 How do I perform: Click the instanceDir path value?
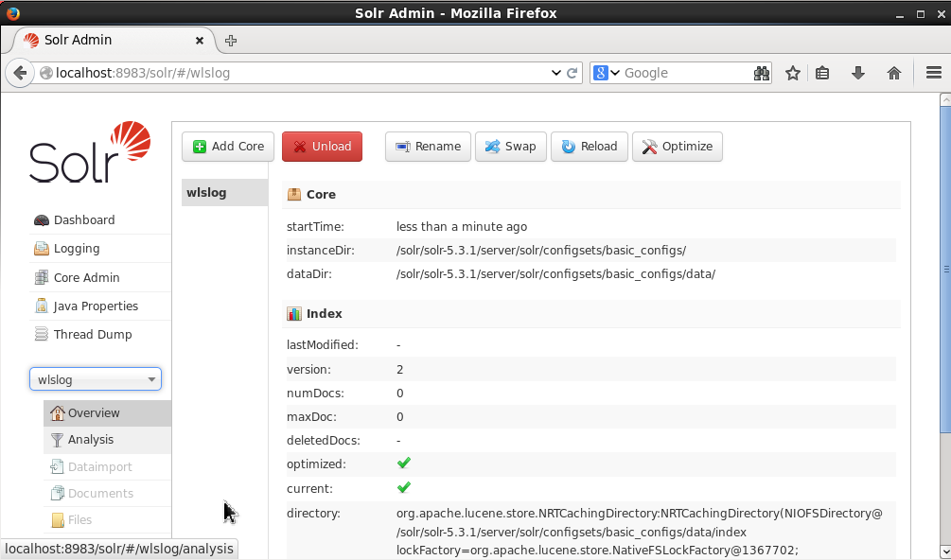pyautogui.click(x=541, y=251)
